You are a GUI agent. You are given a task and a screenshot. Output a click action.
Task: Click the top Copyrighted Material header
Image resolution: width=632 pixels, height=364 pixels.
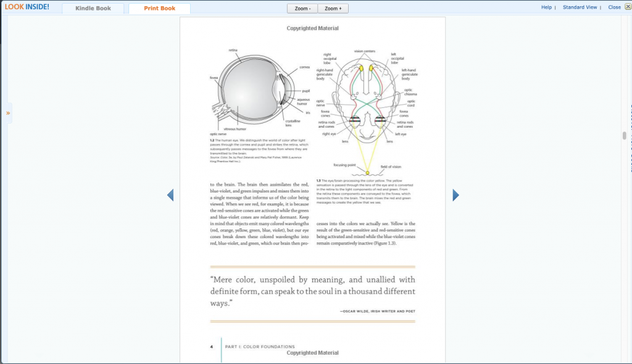click(x=312, y=28)
